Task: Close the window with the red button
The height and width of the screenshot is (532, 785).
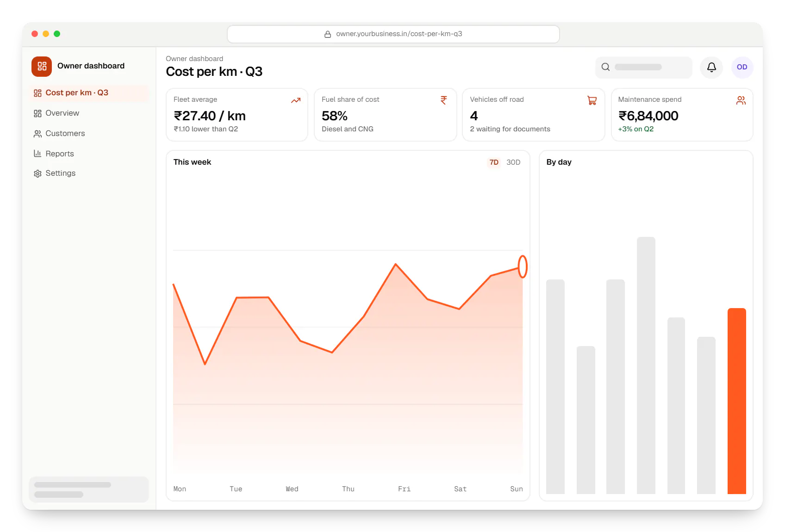Action: point(35,34)
